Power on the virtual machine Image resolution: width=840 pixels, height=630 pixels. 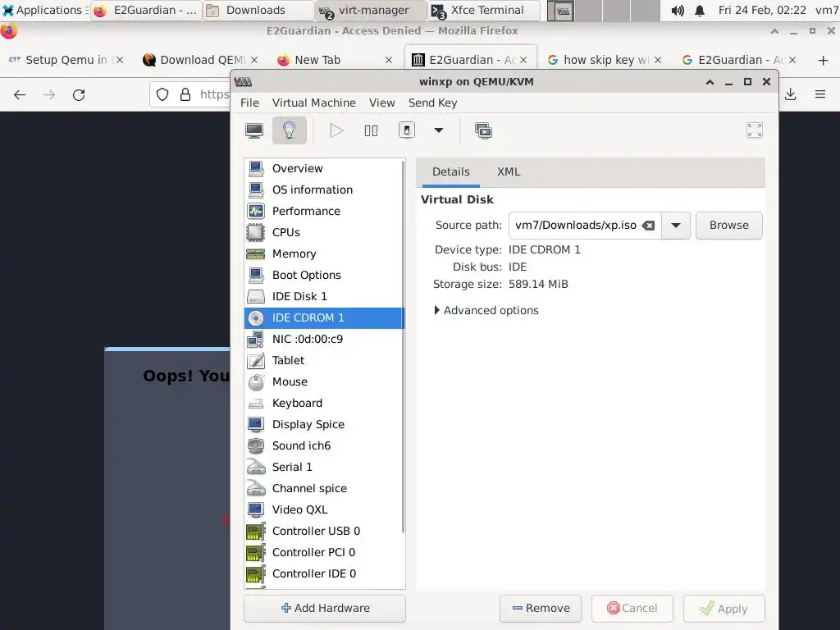336,130
